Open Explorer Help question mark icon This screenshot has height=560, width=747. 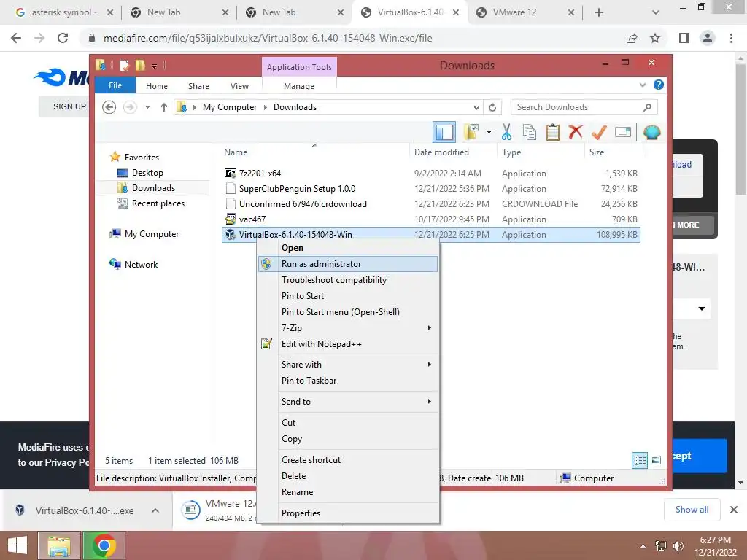[x=659, y=85]
